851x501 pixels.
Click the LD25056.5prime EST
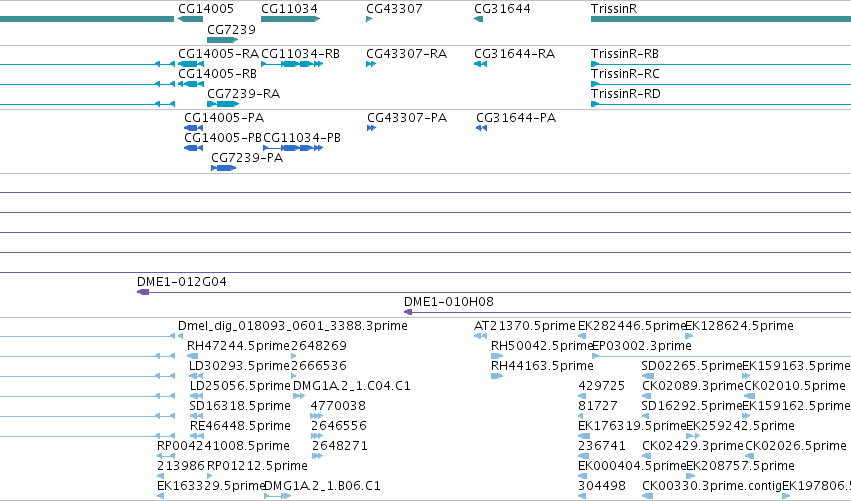[196, 396]
